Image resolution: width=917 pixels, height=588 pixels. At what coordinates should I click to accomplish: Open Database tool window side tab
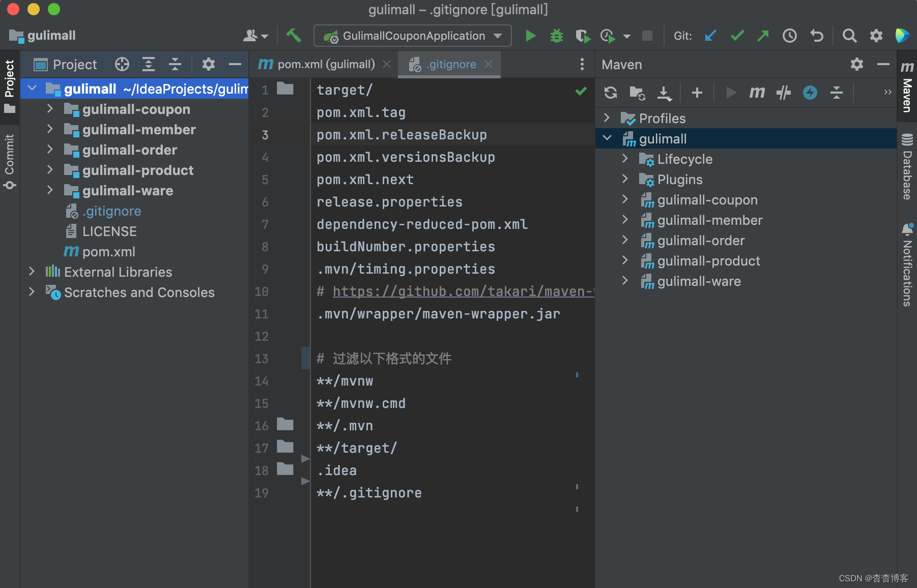907,167
